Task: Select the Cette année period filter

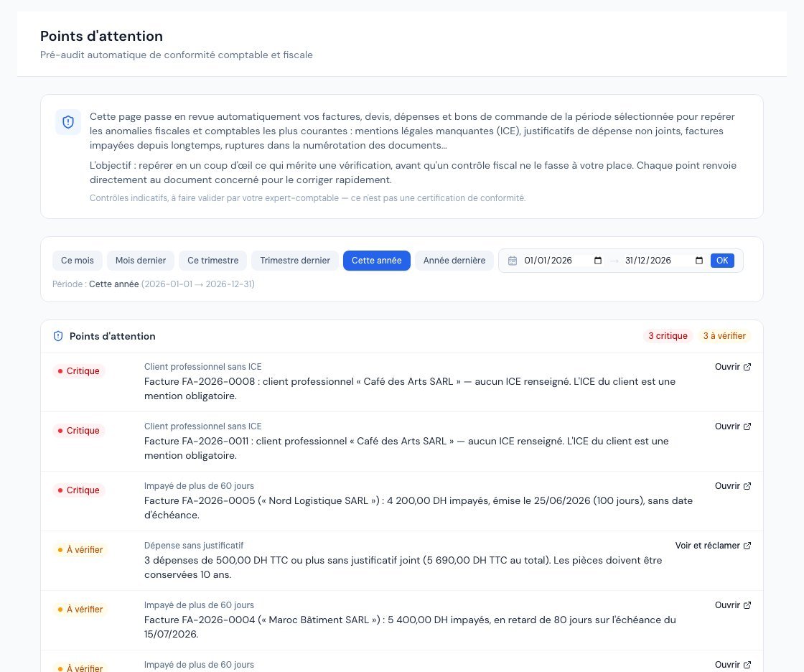Action: (x=376, y=261)
